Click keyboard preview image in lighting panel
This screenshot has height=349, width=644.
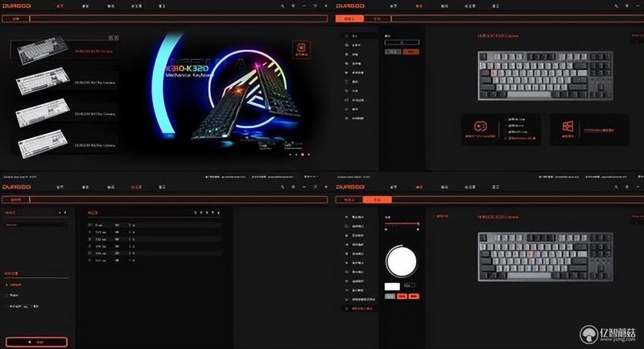click(x=546, y=257)
